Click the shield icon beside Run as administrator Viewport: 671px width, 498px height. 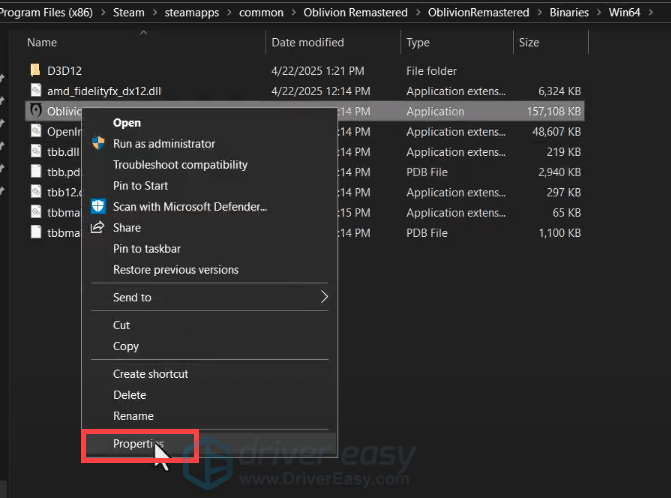point(98,144)
